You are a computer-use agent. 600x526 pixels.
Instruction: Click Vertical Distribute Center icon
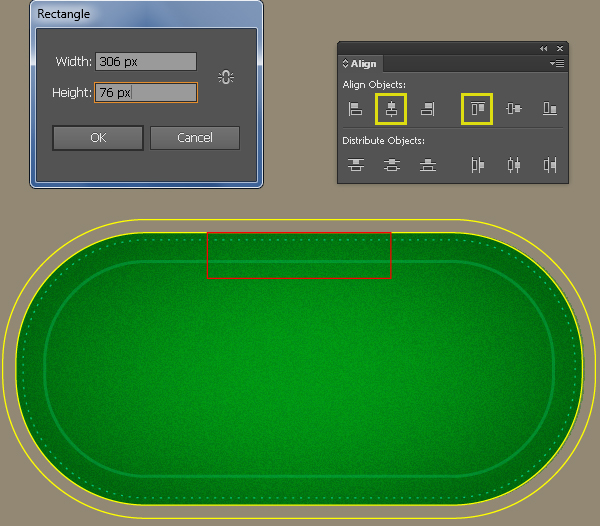pyautogui.click(x=391, y=165)
